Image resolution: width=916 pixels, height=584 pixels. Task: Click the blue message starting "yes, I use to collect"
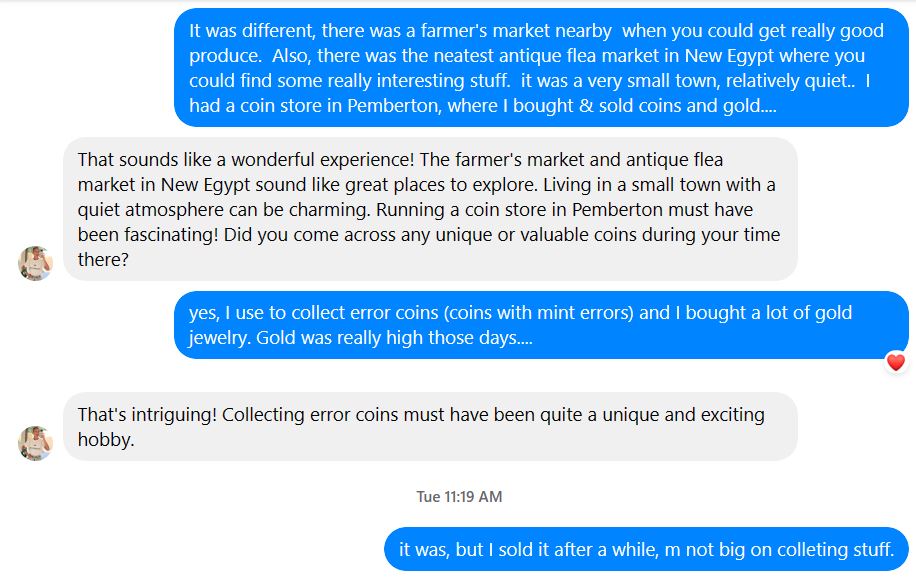(540, 325)
